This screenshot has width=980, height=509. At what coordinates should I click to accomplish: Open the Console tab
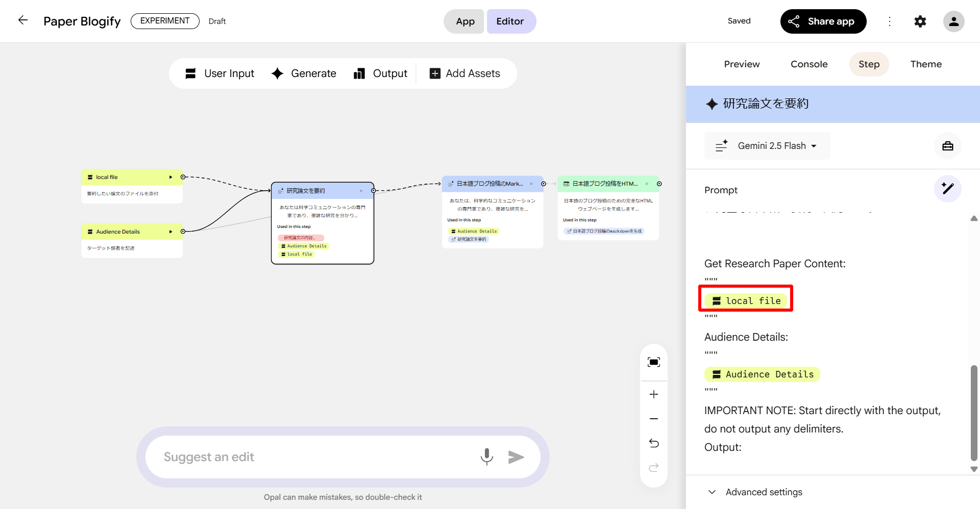click(x=808, y=64)
